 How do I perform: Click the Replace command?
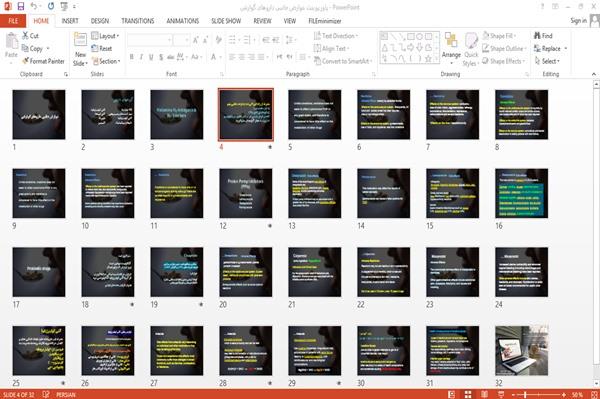click(x=547, y=48)
